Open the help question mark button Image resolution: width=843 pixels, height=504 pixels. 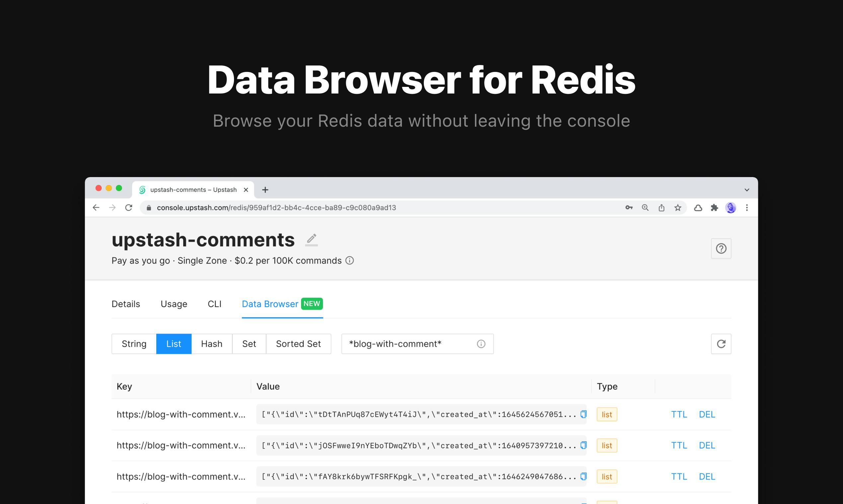tap(721, 249)
